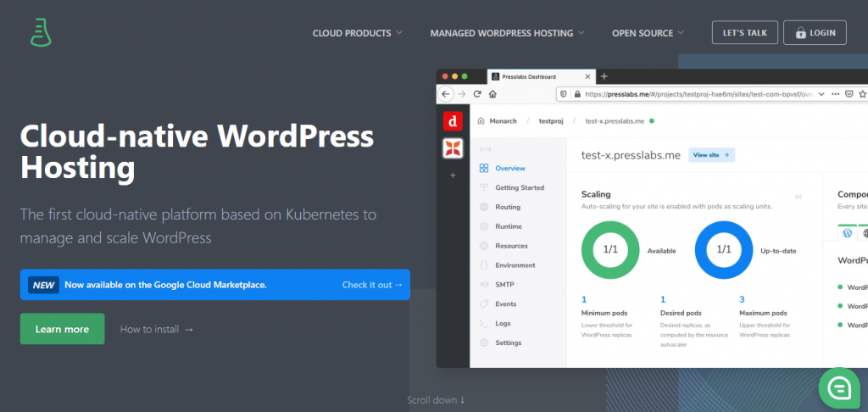Screen dimensions: 868x412
Task: Click the Routing globe icon in sidebar
Action: (x=484, y=207)
